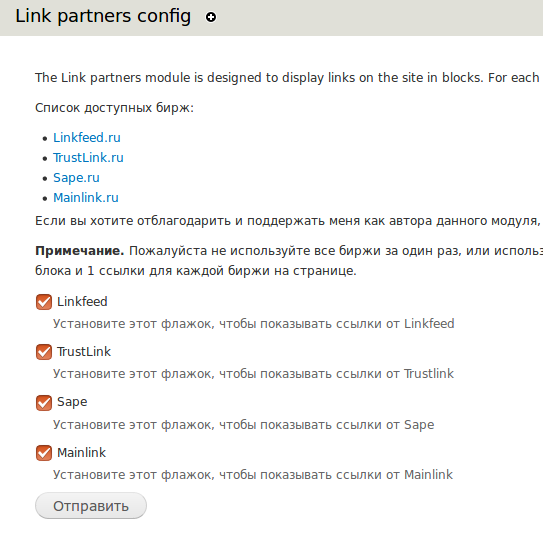Disable the Sape checkbox
543x540 pixels.
click(44, 402)
